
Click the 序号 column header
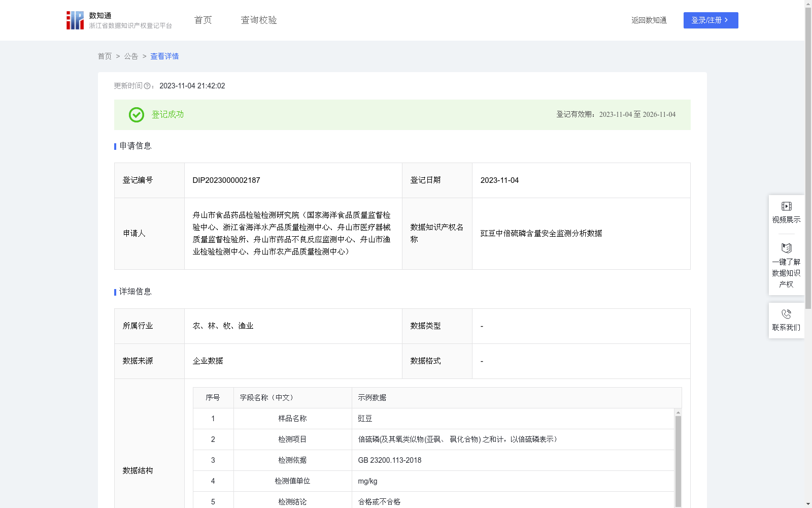213,398
